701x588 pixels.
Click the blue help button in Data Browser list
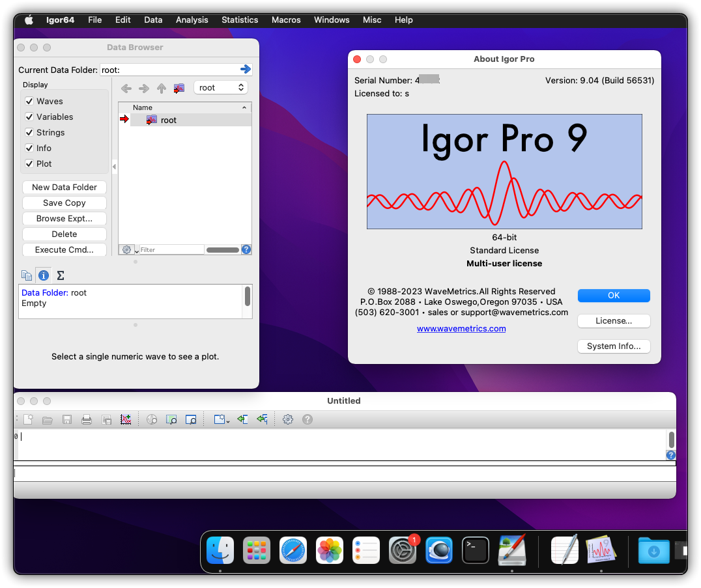[246, 249]
